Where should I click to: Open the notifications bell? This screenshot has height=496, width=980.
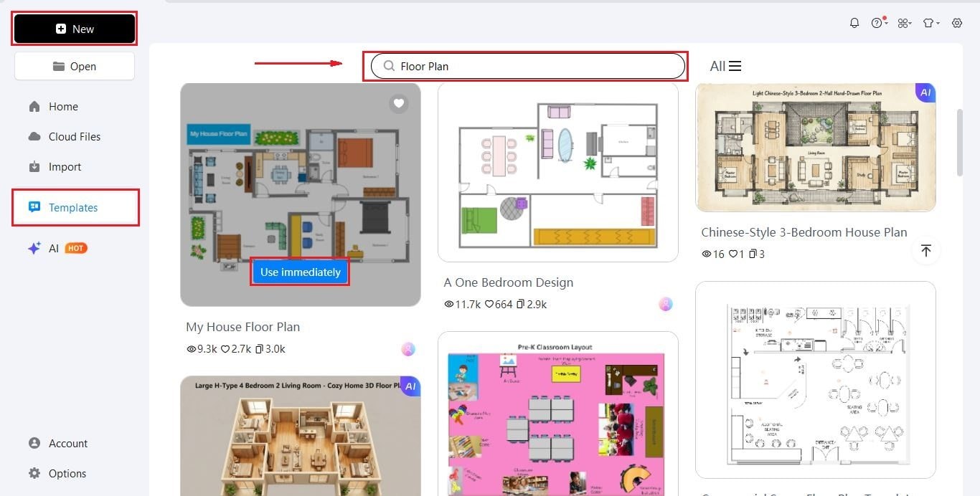tap(854, 23)
